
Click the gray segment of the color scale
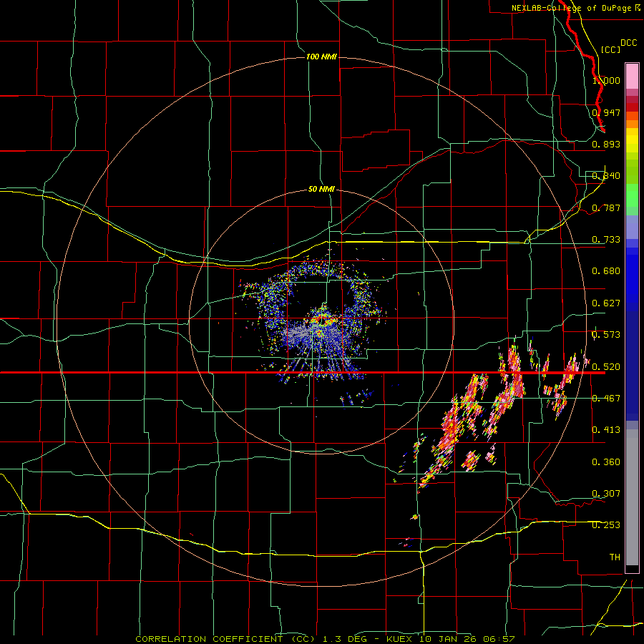[x=632, y=497]
